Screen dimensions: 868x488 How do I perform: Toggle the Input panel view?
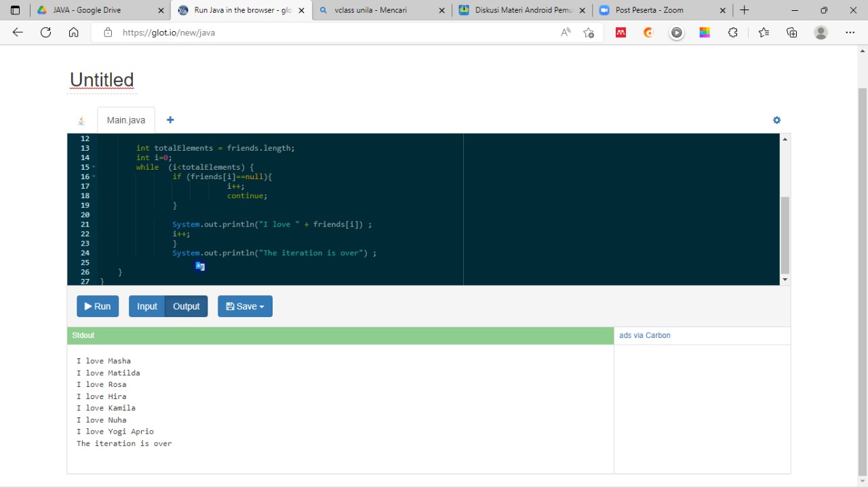146,306
